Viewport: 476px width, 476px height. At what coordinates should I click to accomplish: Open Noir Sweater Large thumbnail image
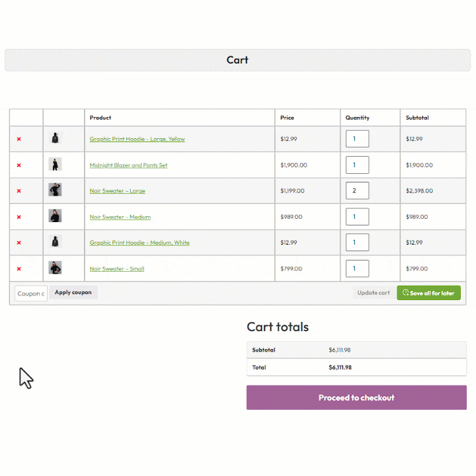pyautogui.click(x=55, y=190)
